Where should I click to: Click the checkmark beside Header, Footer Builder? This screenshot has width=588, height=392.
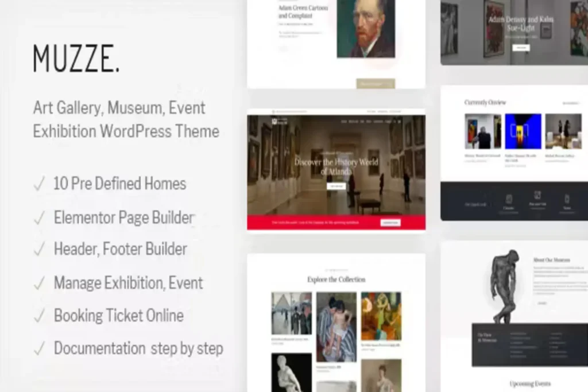pos(39,250)
